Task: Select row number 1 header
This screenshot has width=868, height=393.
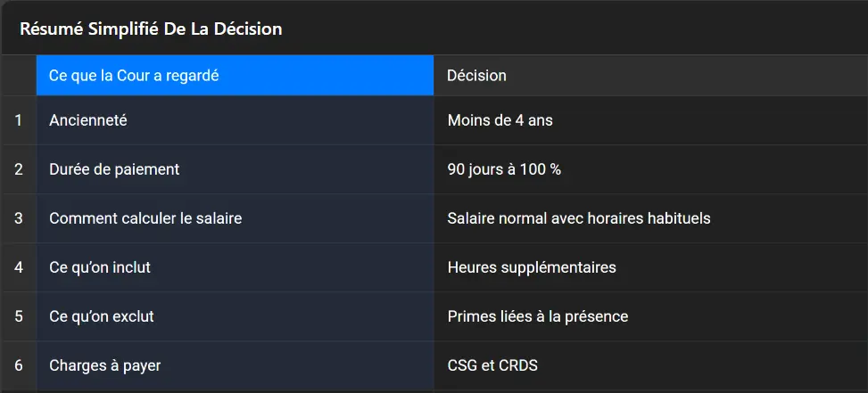Action: [x=18, y=120]
